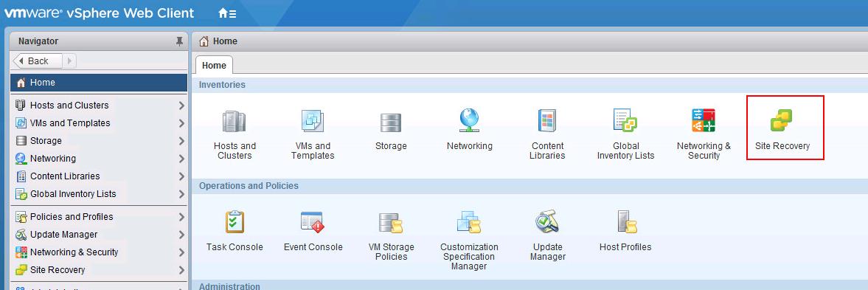Select Storage in the Navigator

coord(99,140)
